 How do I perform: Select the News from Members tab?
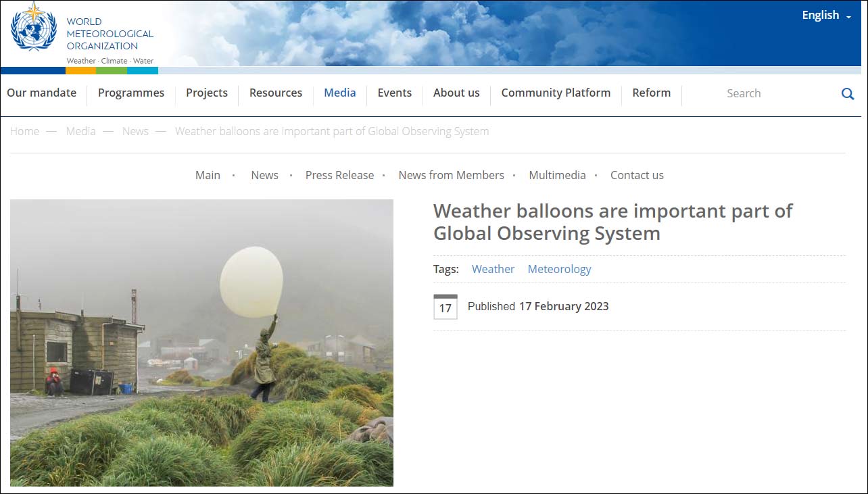pos(451,175)
